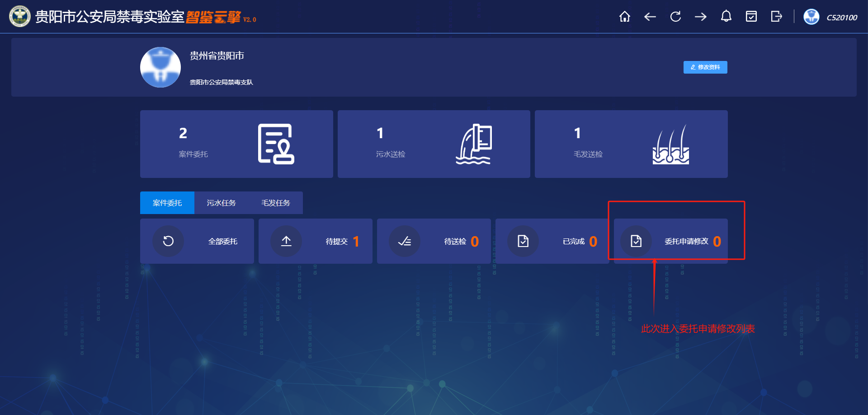Click the forward arrow icon
868x415 pixels.
pos(701,17)
